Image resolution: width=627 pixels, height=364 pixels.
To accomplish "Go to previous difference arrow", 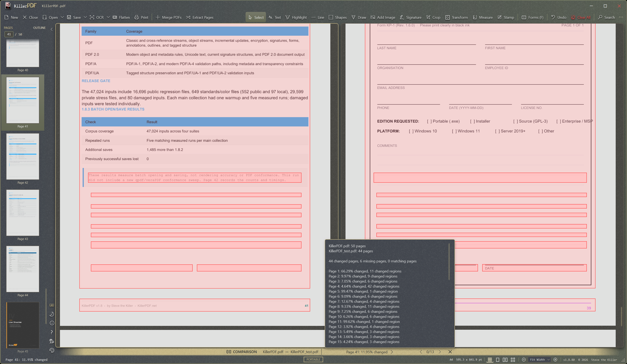I will [x=421, y=352].
